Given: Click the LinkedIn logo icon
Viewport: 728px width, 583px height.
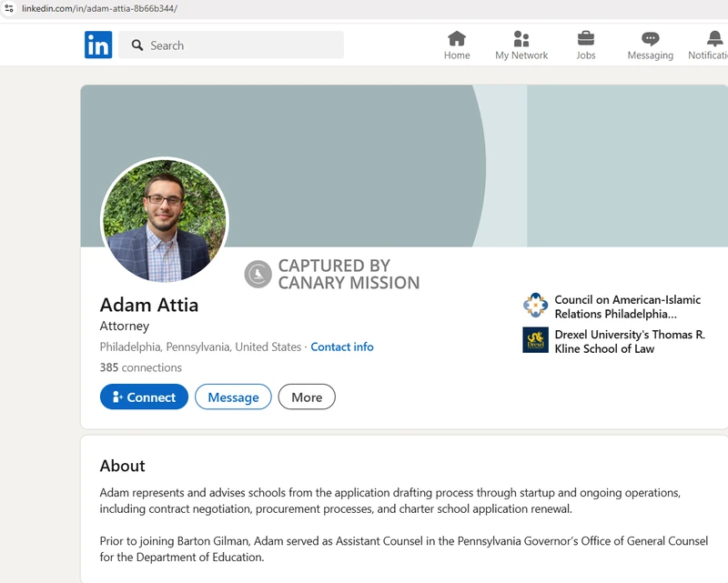Looking at the screenshot, I should click(98, 45).
